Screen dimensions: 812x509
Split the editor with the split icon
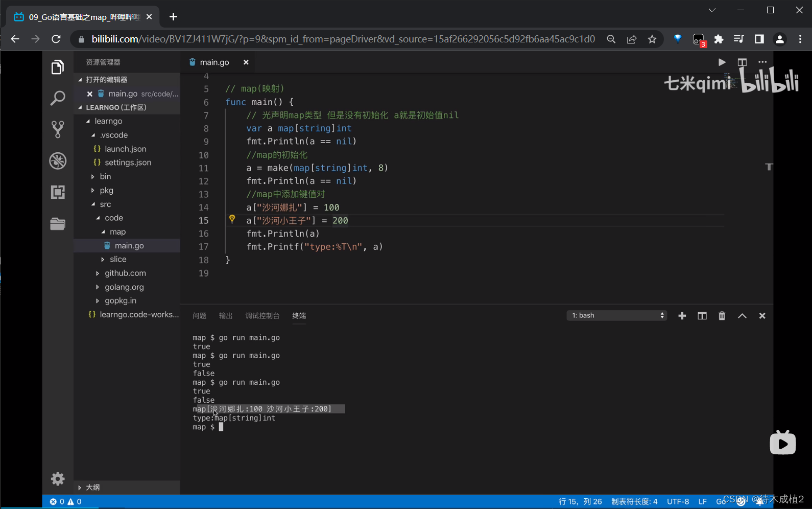click(x=742, y=62)
